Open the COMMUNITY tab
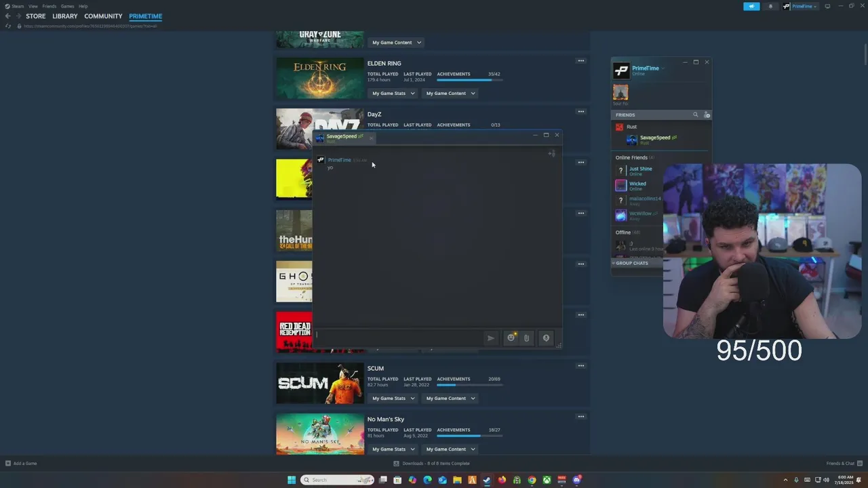Viewport: 868px width, 488px height. [x=103, y=16]
